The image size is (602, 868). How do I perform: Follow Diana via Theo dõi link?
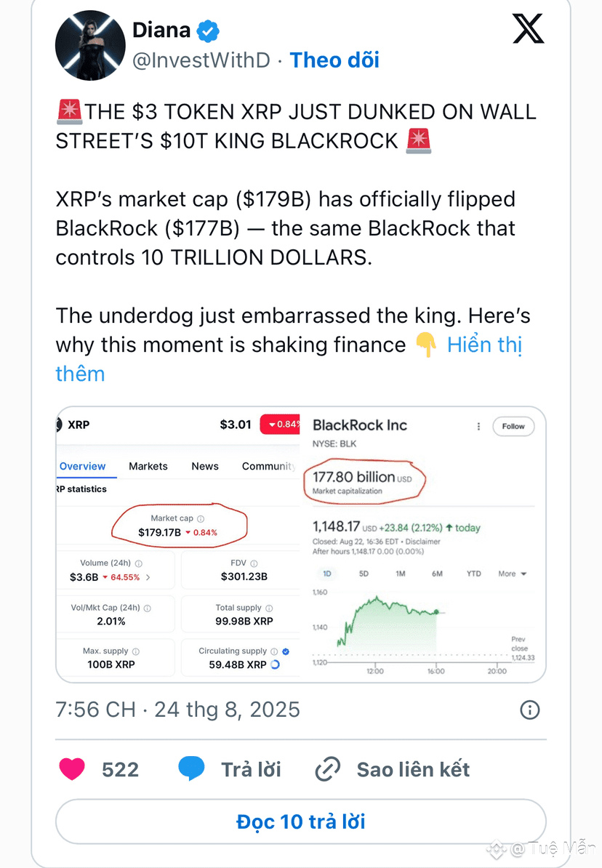[x=334, y=60]
